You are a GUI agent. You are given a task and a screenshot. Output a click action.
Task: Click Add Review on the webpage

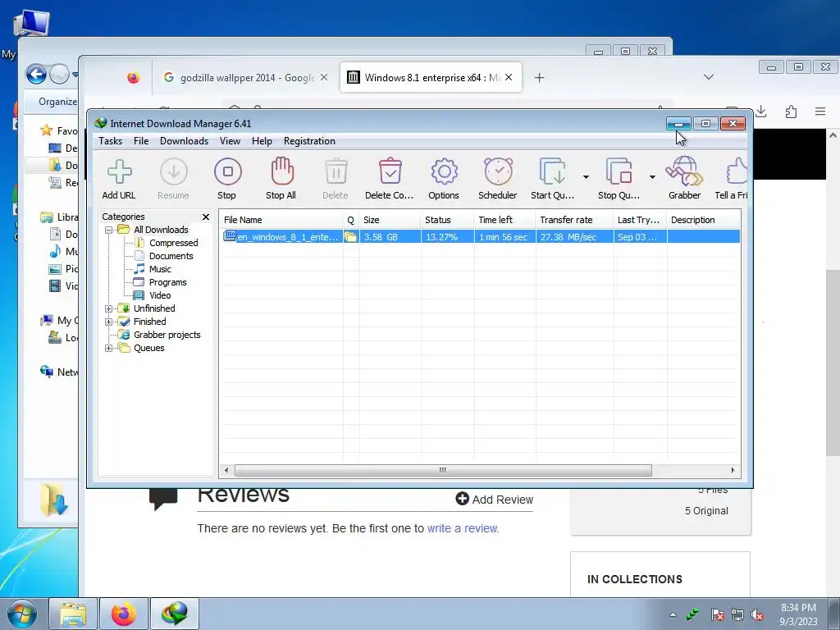coord(494,500)
